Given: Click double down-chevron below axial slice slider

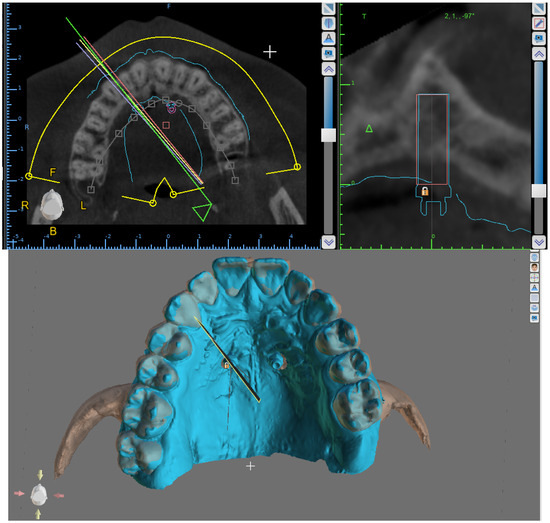Looking at the screenshot, I should pyautogui.click(x=328, y=242).
